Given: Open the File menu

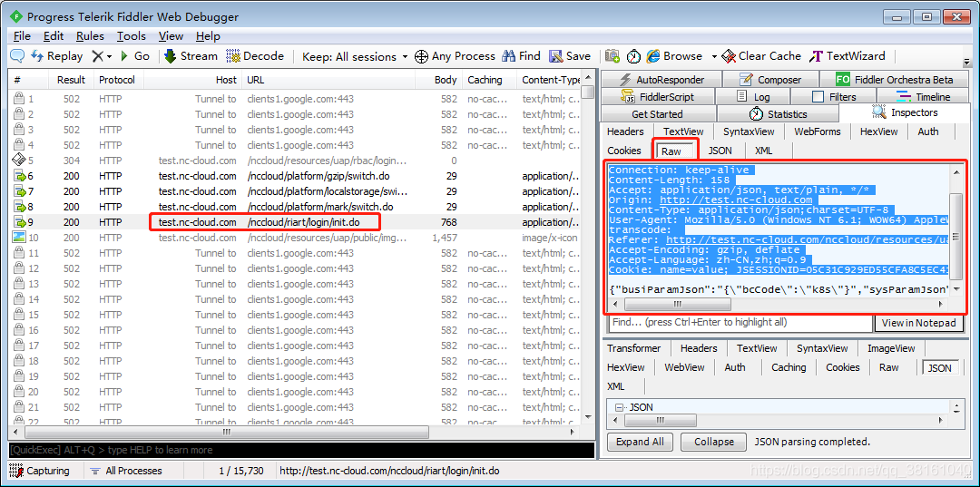Looking at the screenshot, I should coord(22,36).
